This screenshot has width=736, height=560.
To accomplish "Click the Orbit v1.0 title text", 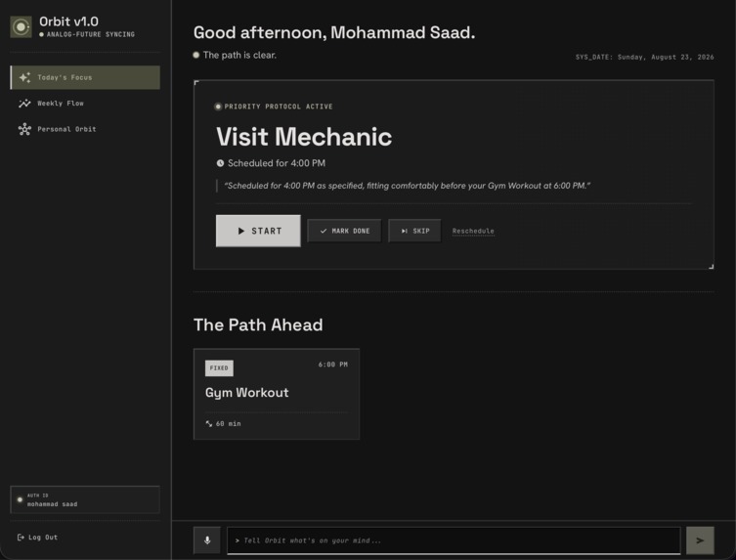I will tap(68, 22).
